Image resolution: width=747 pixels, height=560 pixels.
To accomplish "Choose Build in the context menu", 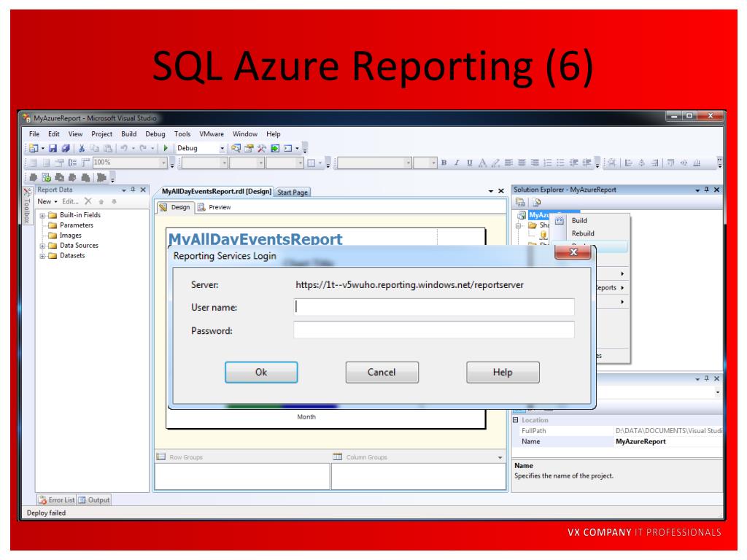I will tap(579, 220).
